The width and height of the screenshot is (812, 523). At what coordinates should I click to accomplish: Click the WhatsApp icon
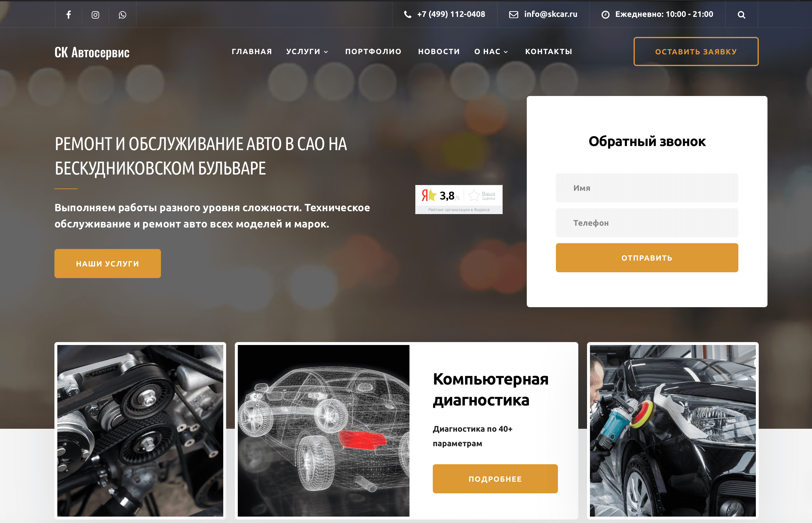coord(122,14)
